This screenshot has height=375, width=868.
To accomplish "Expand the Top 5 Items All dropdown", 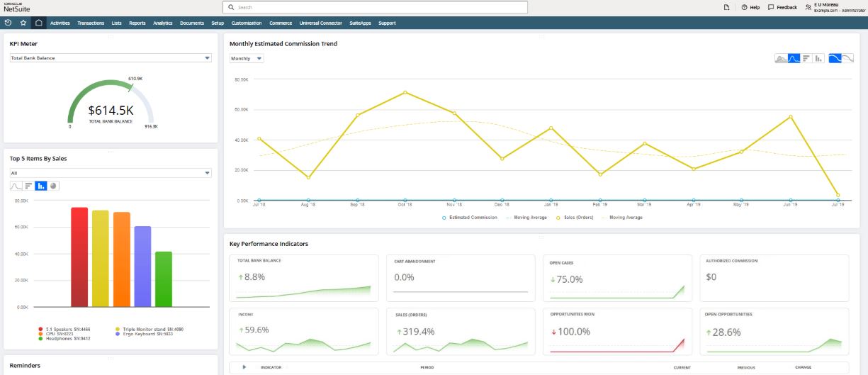I will [x=111, y=172].
